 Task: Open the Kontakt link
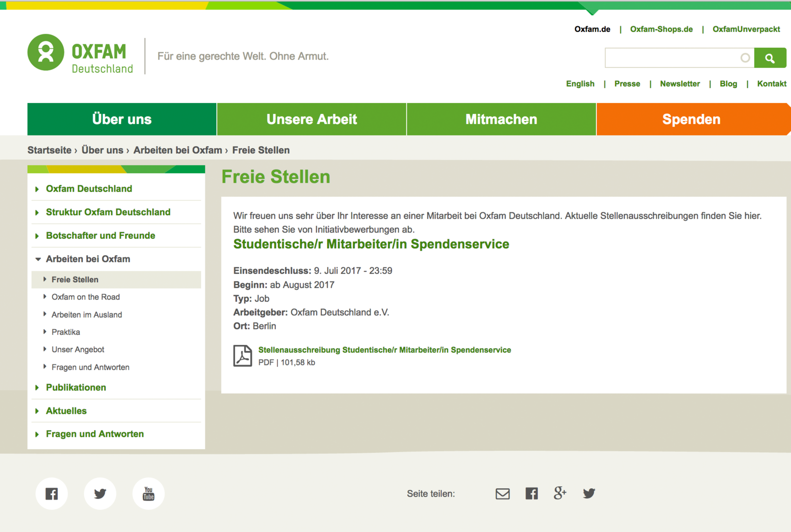point(772,84)
